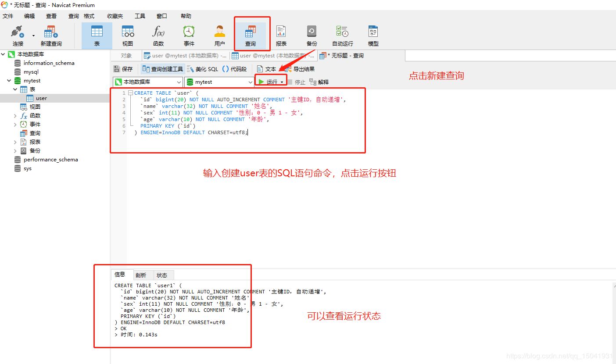Image resolution: width=616 pixels, height=364 pixels.
Task: Collapse the 表 tables node
Action: point(15,89)
